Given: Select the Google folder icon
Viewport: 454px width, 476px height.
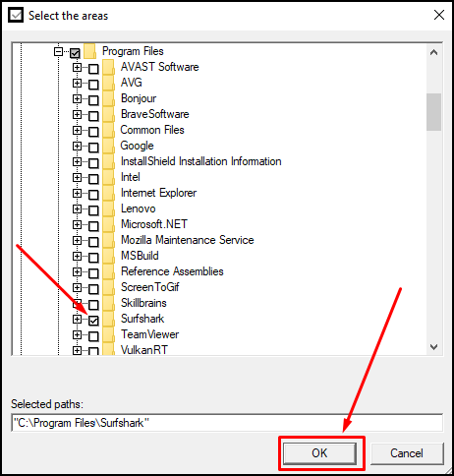Looking at the screenshot, I should [108, 147].
